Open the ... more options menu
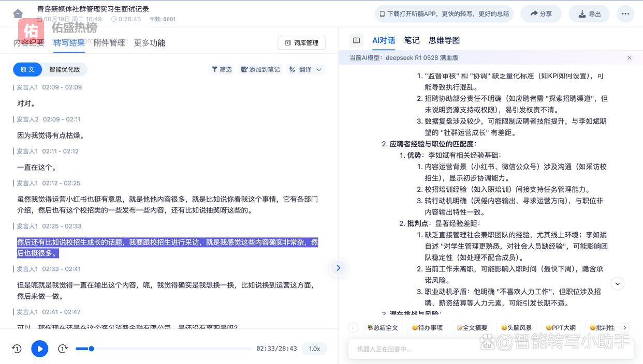643x364 pixels. 625,14
